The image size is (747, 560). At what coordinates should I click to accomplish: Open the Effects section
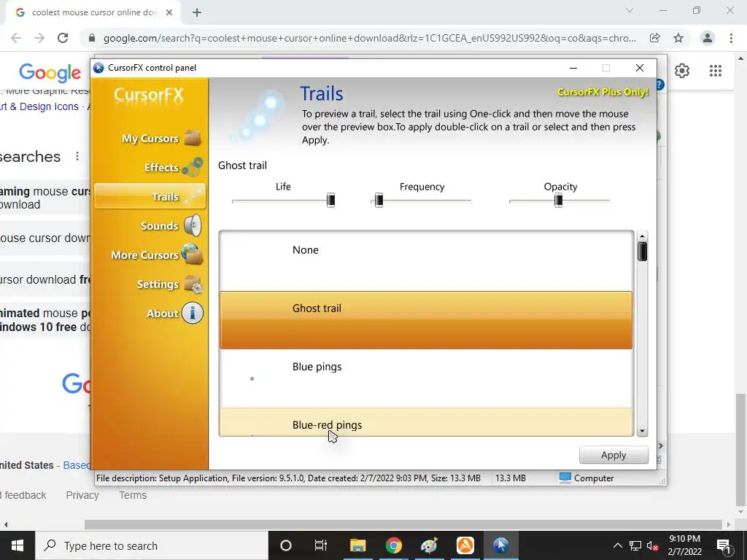pos(150,167)
